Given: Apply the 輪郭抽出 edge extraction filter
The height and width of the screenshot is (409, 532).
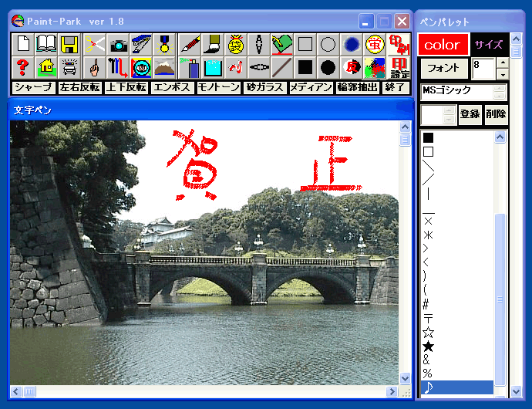Looking at the screenshot, I should 357,88.
